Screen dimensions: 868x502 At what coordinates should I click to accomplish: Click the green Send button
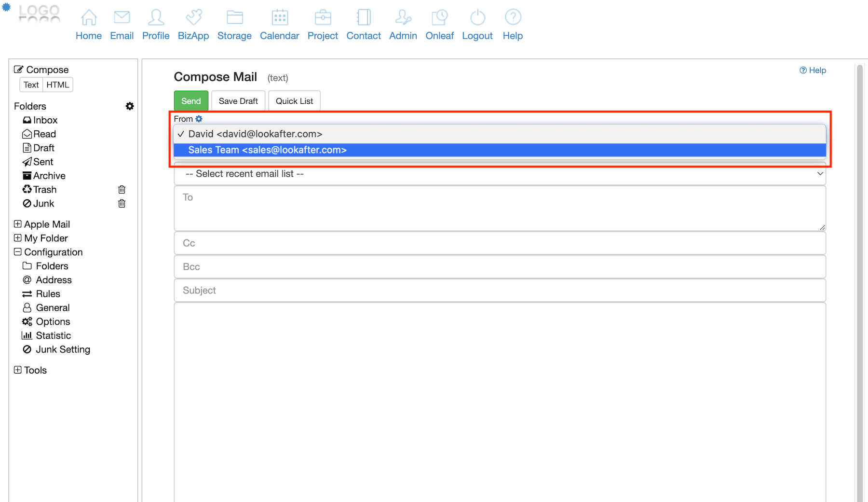pyautogui.click(x=191, y=101)
